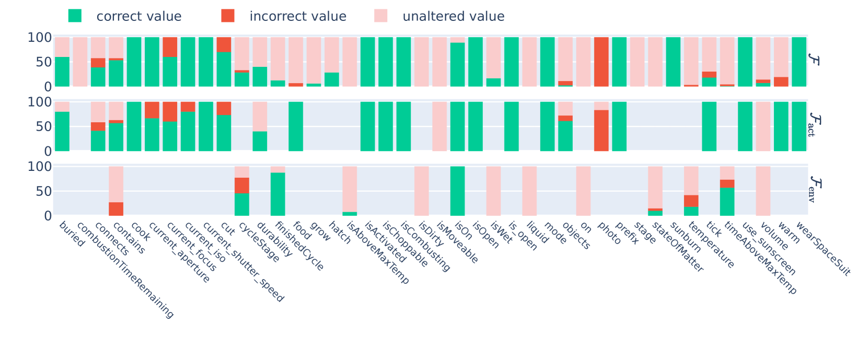Click the red incorrect value legend swatch
Screen dimensions: 868x347
[228, 16]
